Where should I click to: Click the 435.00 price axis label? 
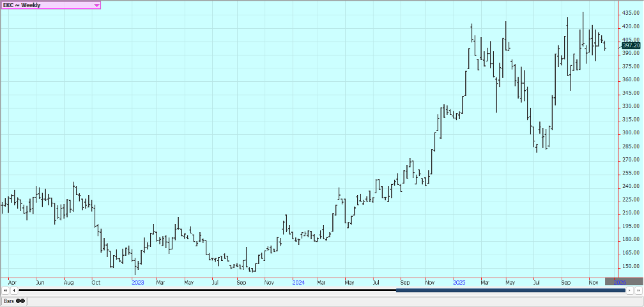coord(631,13)
